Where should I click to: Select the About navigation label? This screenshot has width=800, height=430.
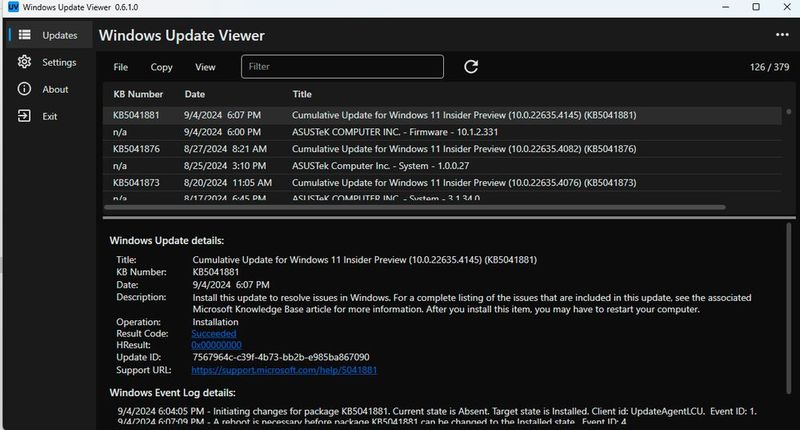tap(55, 89)
